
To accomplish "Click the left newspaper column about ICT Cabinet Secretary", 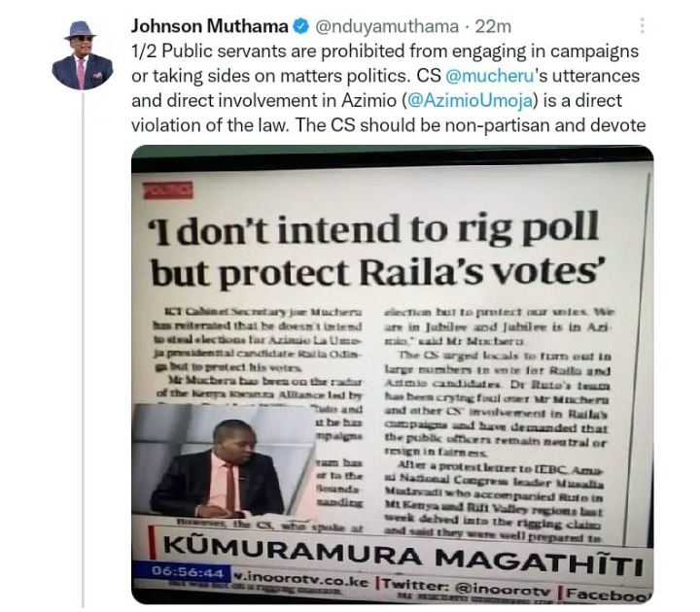I will click(258, 341).
